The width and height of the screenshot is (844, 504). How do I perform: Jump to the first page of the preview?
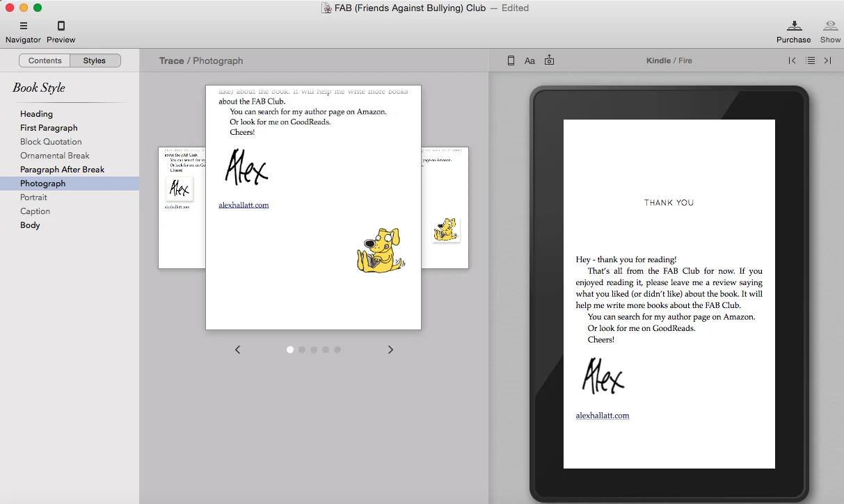(x=792, y=60)
